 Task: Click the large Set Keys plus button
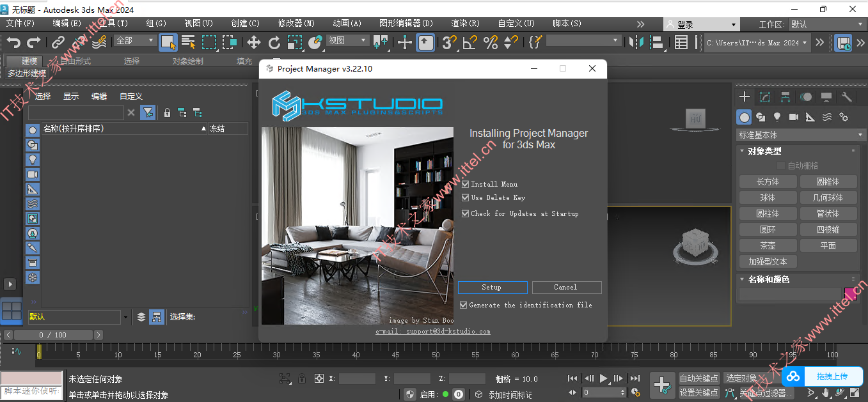[x=662, y=385]
